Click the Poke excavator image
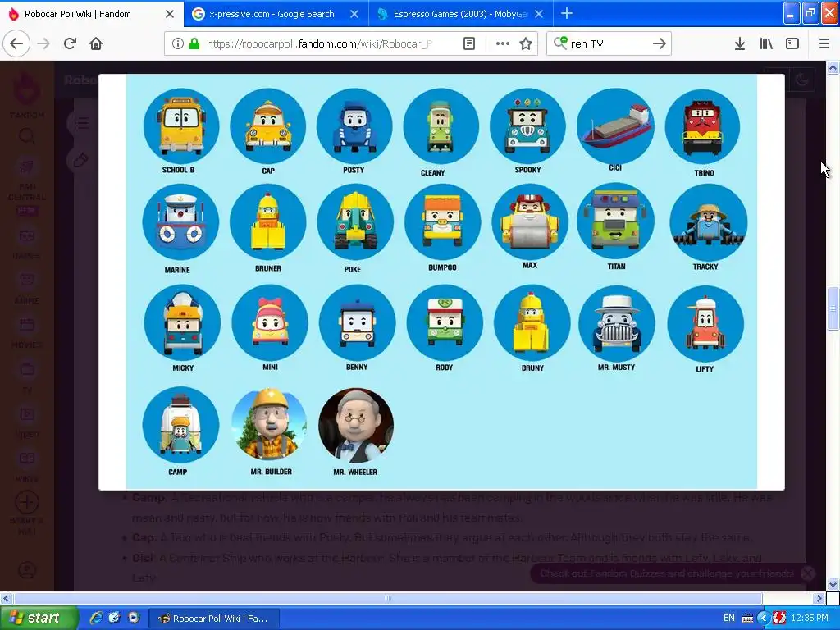The image size is (840, 630). [355, 222]
